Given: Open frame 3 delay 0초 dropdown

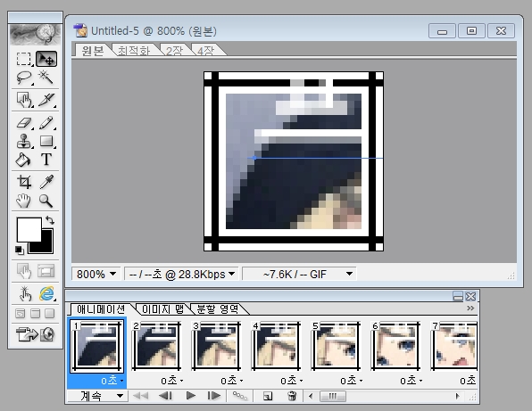Looking at the screenshot, I should [232, 381].
